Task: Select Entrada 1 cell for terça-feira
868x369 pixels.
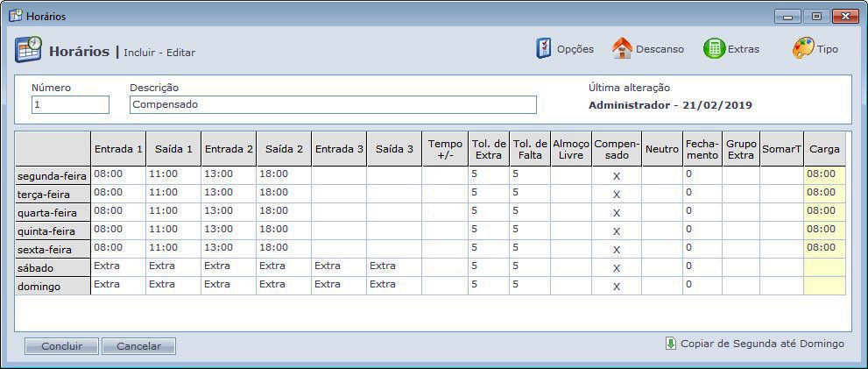Action: pyautogui.click(x=118, y=193)
